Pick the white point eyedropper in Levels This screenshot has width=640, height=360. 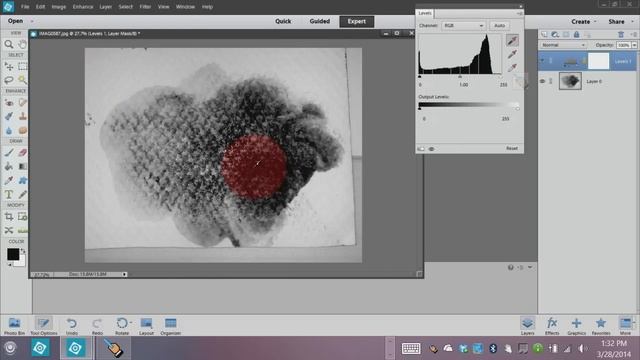click(x=512, y=67)
